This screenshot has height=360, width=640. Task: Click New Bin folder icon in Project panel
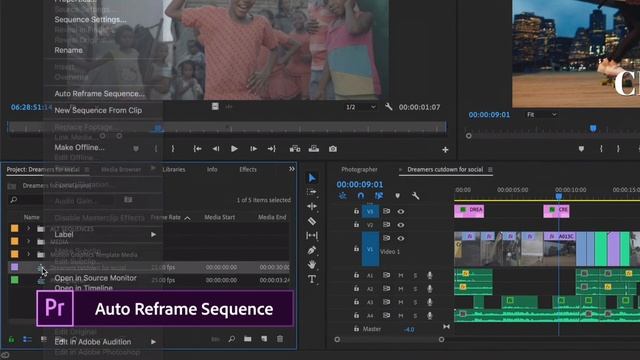[x=248, y=339]
